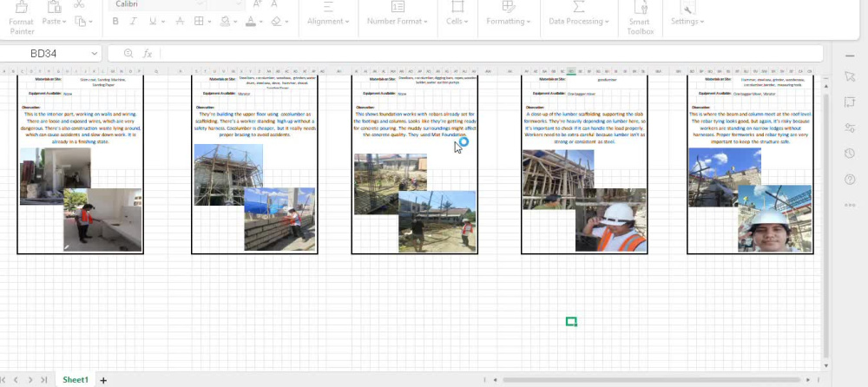The height and width of the screenshot is (387, 868).
Task: Expand the Copy options arrow
Action: (91, 22)
